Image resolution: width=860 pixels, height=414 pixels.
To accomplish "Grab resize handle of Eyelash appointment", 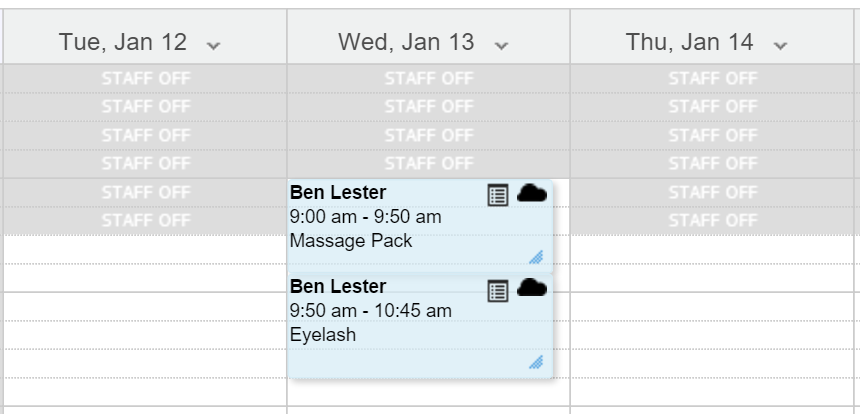I will tap(536, 362).
